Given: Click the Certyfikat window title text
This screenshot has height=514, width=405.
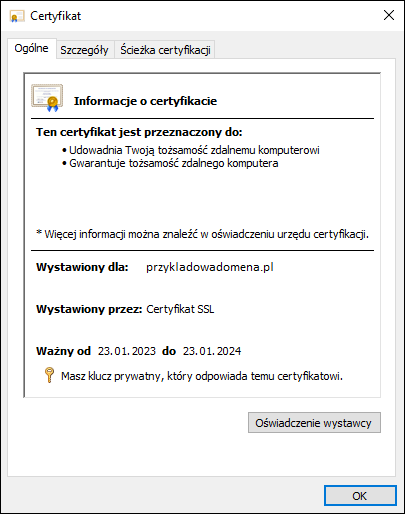Looking at the screenshot, I should [x=55, y=16].
